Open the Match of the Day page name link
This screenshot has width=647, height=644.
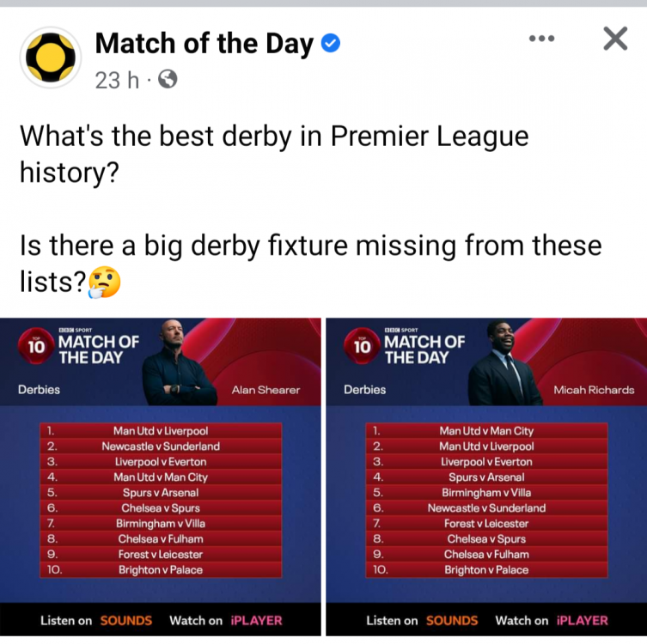[204, 43]
